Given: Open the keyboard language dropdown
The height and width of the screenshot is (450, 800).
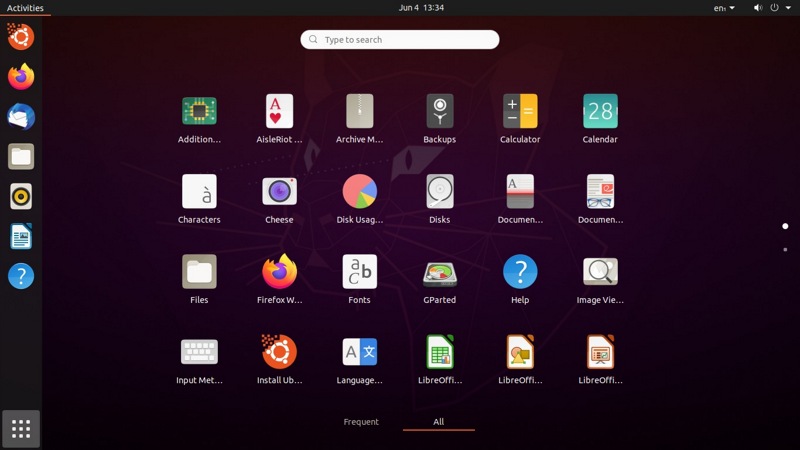Looking at the screenshot, I should click(x=723, y=8).
